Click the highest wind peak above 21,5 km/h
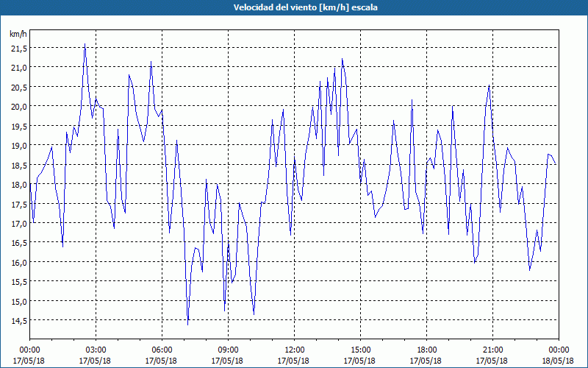This screenshot has height=368, width=588. tap(85, 44)
